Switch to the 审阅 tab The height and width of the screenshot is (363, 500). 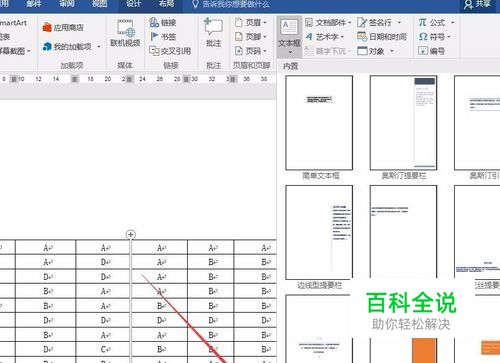pos(67,4)
